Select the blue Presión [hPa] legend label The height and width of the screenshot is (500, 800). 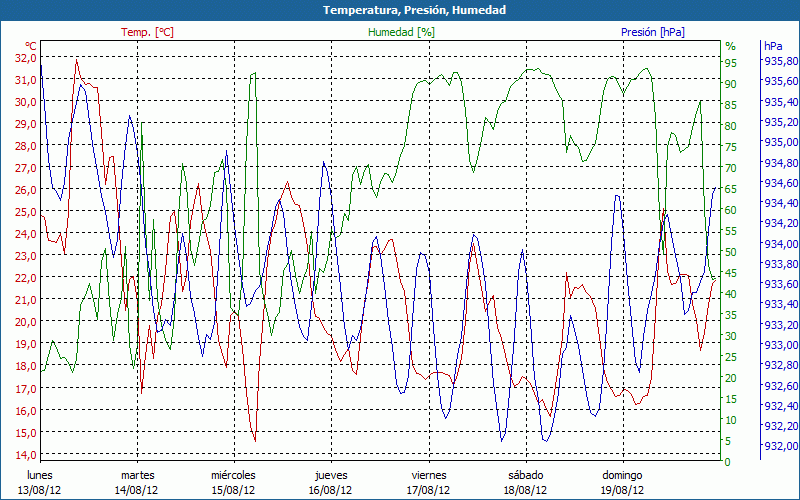653,32
